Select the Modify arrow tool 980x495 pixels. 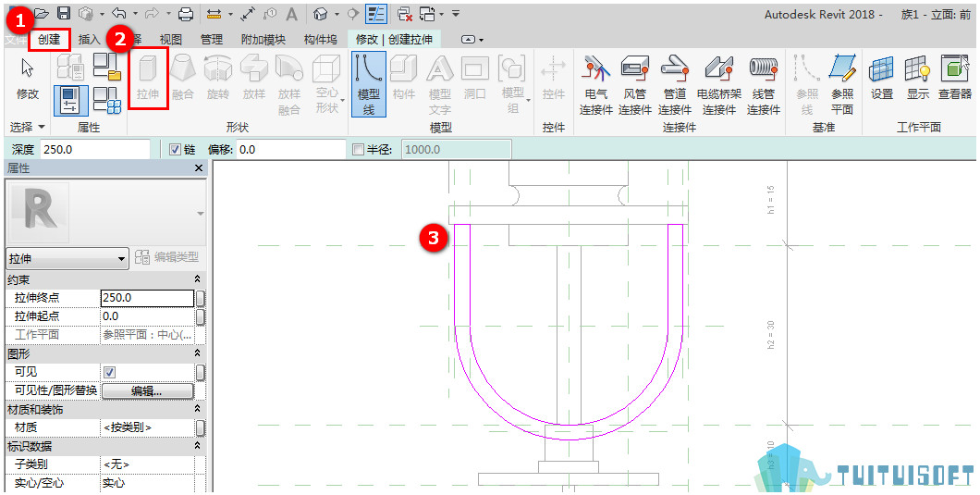28,78
